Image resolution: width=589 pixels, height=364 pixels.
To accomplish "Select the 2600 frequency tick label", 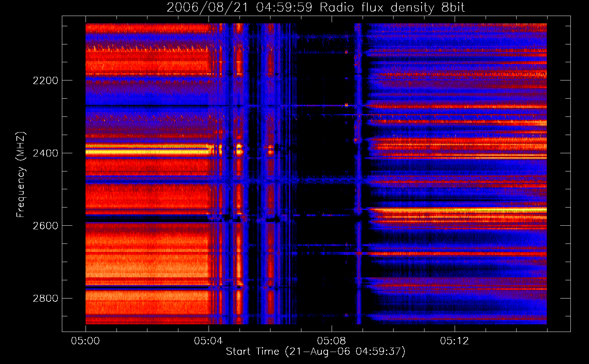I will point(46,226).
